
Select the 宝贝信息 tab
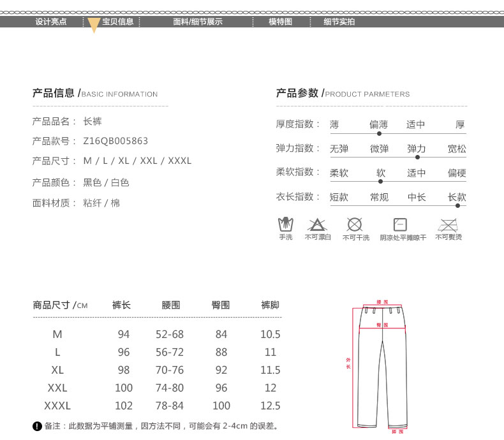tap(117, 22)
